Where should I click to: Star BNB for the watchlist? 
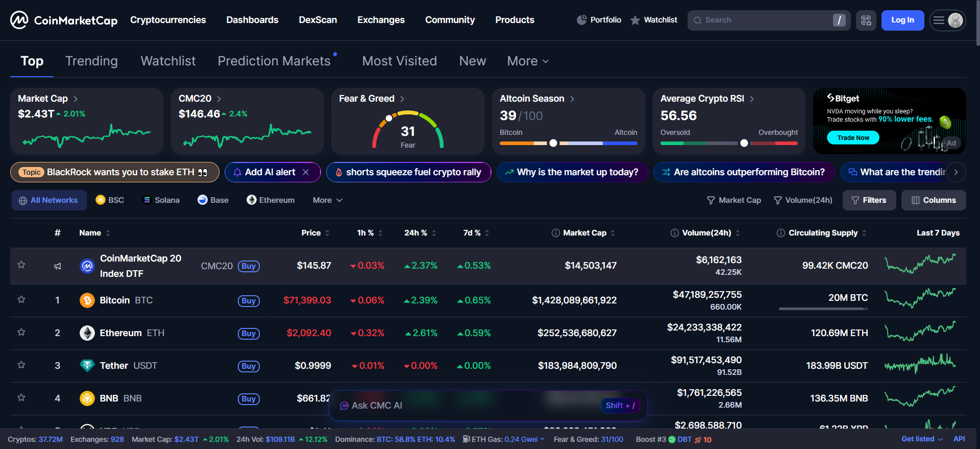tap(21, 397)
